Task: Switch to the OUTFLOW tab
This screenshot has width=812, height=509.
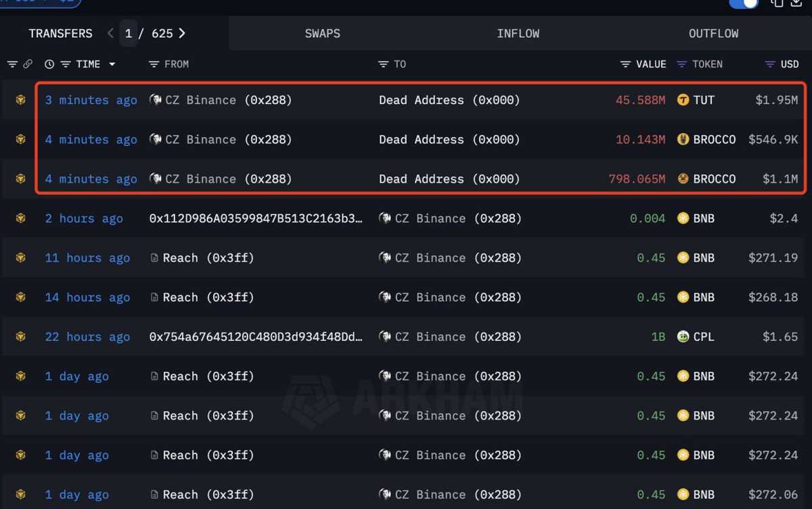Action: point(713,33)
